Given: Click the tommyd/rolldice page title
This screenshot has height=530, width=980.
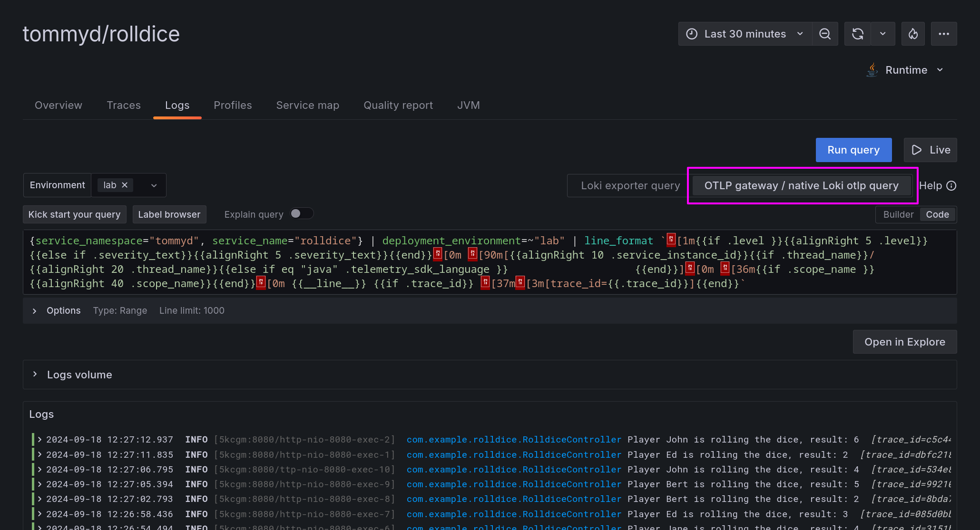Looking at the screenshot, I should (101, 34).
